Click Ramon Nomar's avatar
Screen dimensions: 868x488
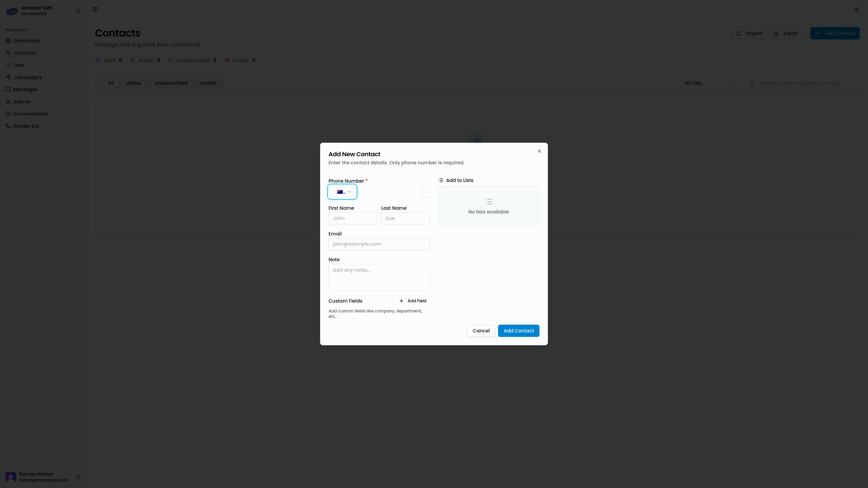pyautogui.click(x=11, y=477)
